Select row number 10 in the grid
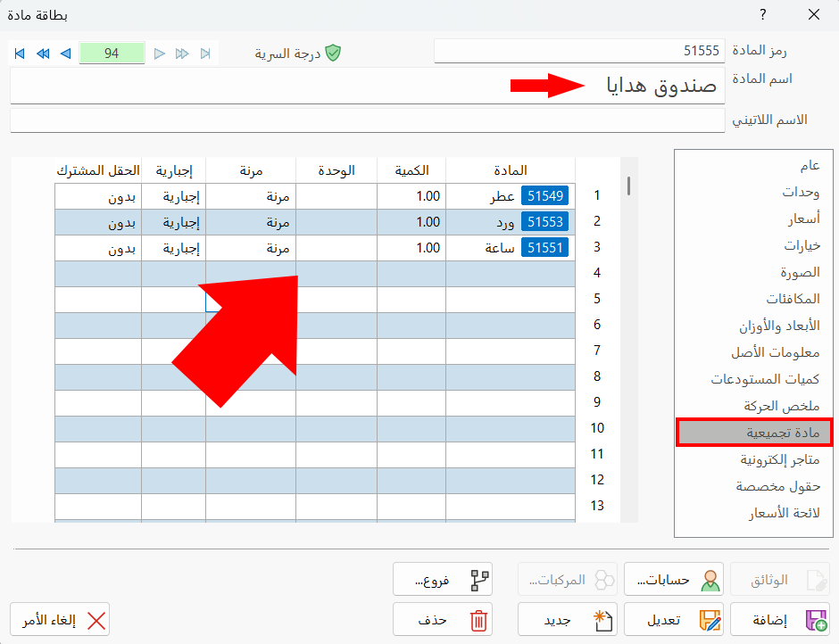Viewport: 839px width, 644px height. point(597,428)
